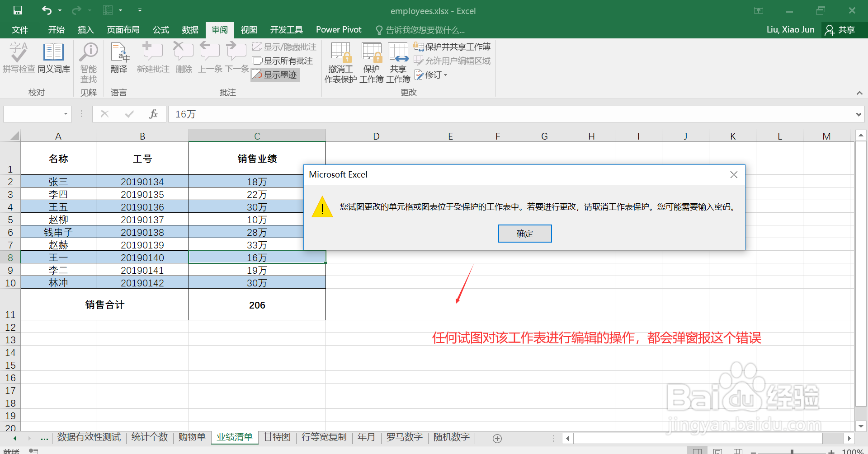Click vertical scrollbar up arrow

pos(861,135)
